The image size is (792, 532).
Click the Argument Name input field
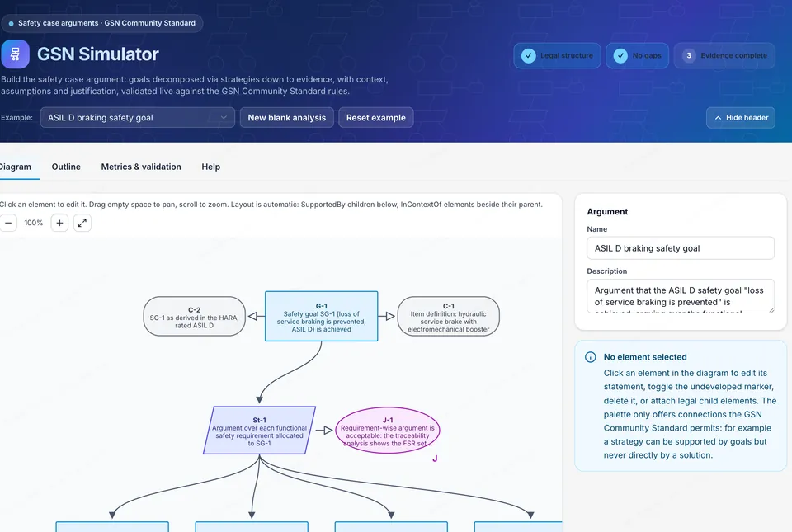(681, 248)
